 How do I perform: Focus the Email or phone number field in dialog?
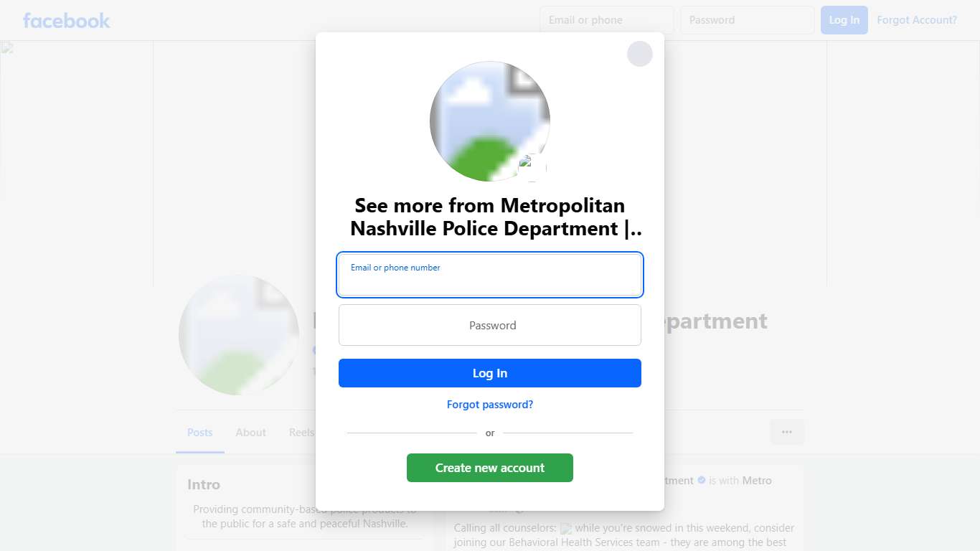tap(490, 275)
